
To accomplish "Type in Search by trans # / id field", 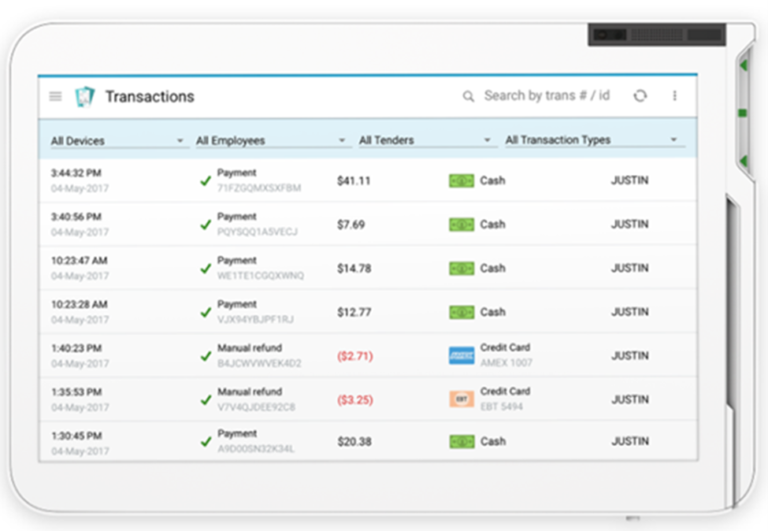I will tap(546, 96).
